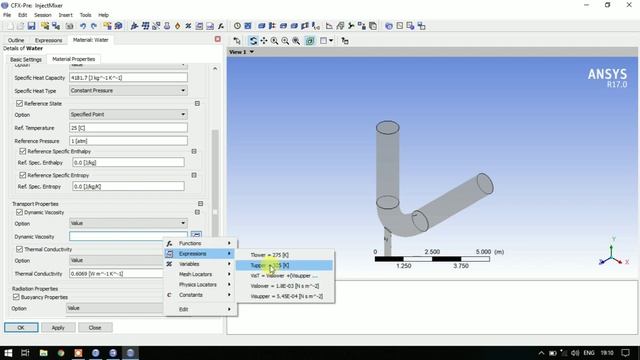Switch to the Basic Settings tab
The width and height of the screenshot is (640, 360).
pyautogui.click(x=26, y=59)
